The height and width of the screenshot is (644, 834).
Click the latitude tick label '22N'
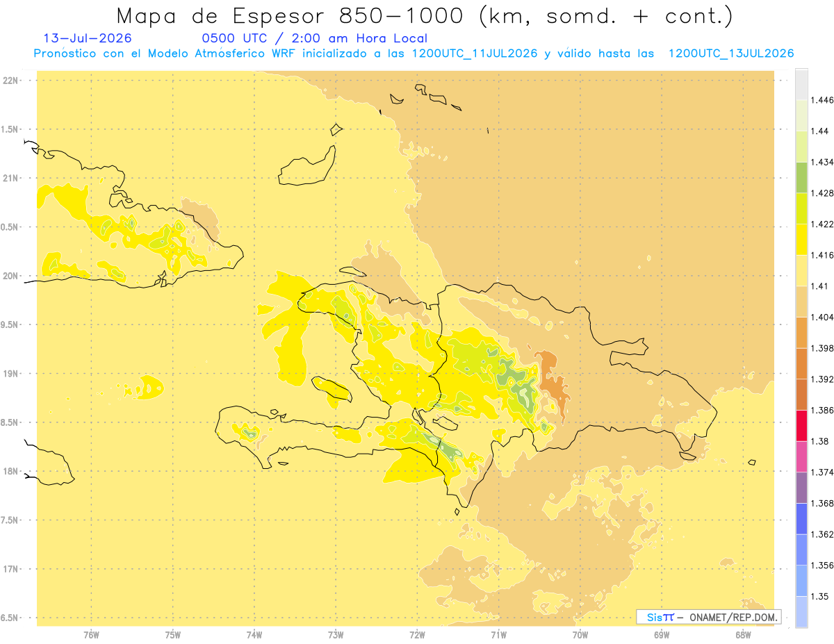(10, 81)
